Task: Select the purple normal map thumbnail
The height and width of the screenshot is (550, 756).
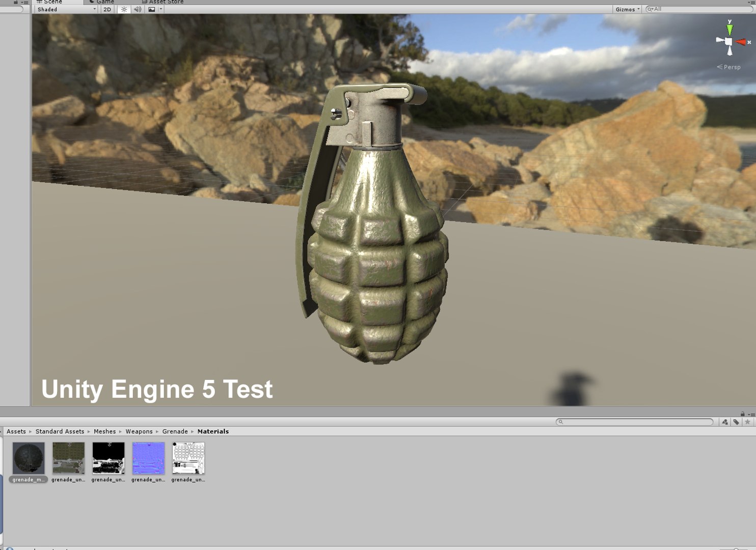Action: pyautogui.click(x=148, y=458)
